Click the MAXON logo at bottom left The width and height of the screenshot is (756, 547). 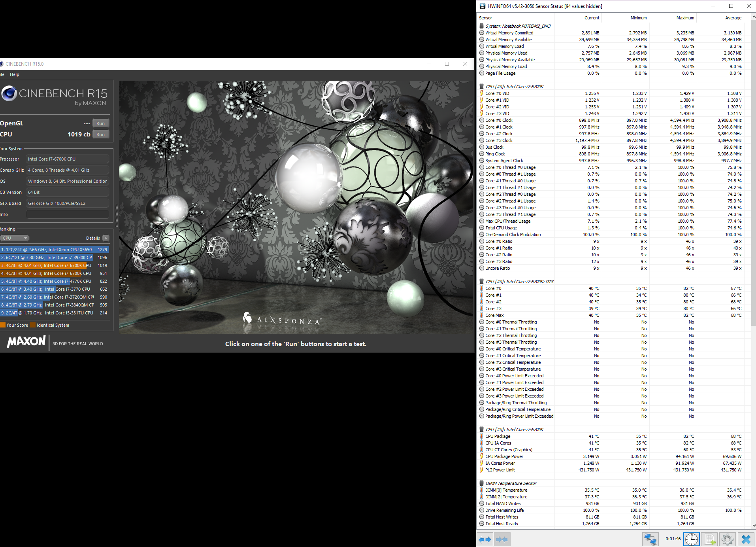tap(26, 341)
